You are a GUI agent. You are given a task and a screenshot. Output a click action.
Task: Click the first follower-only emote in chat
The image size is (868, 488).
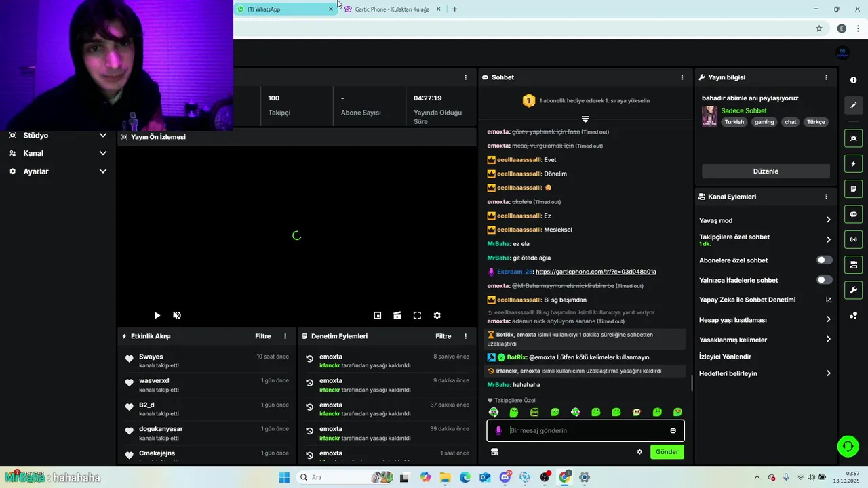click(494, 412)
